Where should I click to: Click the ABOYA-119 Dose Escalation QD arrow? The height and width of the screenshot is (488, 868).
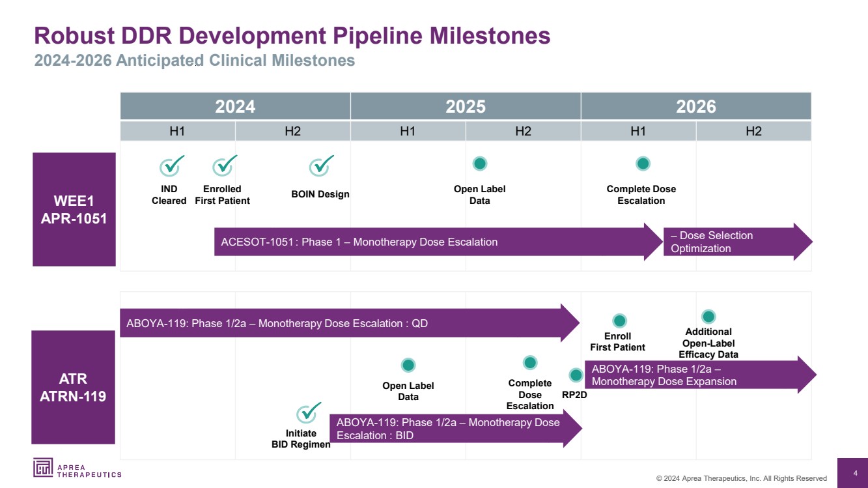tap(350, 323)
